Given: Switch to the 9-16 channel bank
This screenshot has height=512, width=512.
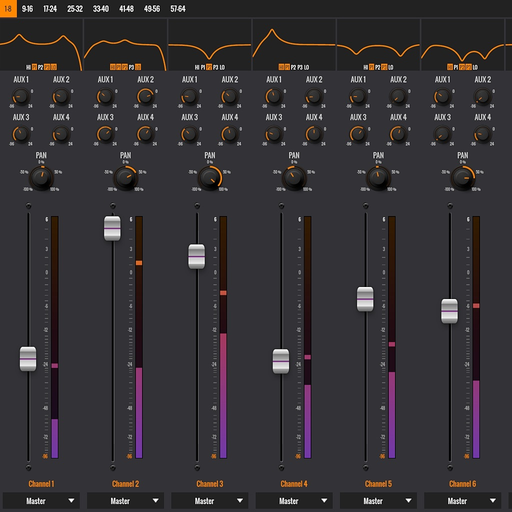Looking at the screenshot, I should 27,8.
